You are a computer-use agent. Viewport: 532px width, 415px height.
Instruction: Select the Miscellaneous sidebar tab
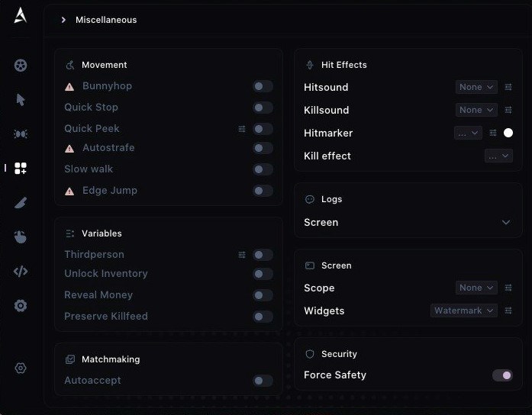coord(21,168)
